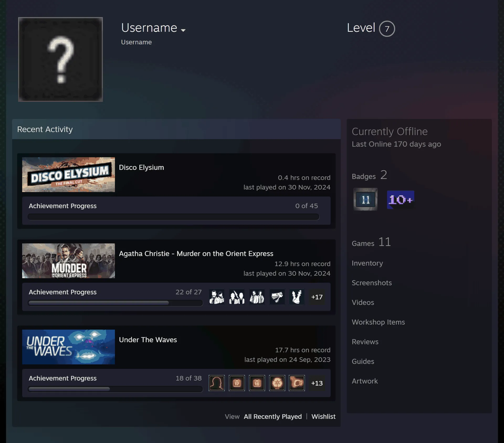The image size is (504, 443).
Task: Click the badge icon showing 11
Action: (365, 199)
